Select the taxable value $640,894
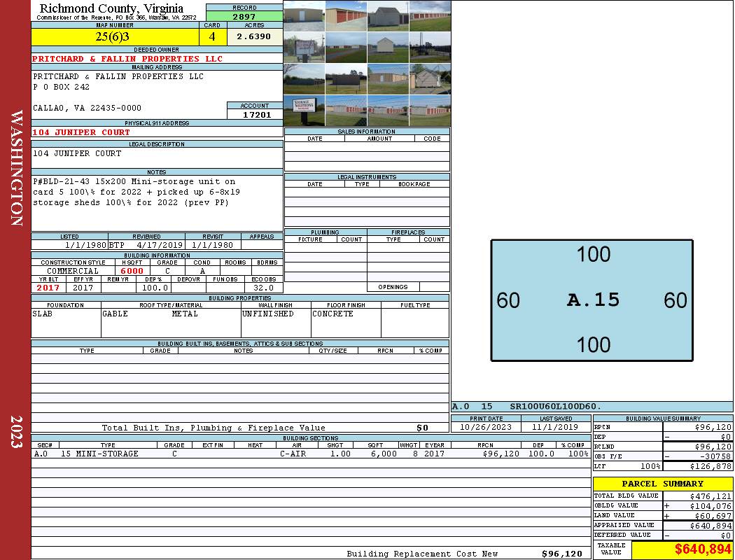 tap(682, 550)
